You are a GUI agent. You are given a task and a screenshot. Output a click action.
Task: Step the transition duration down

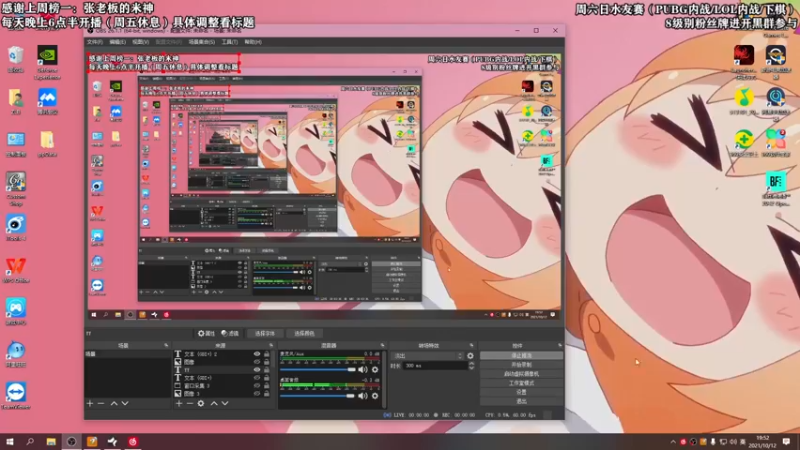pos(471,368)
